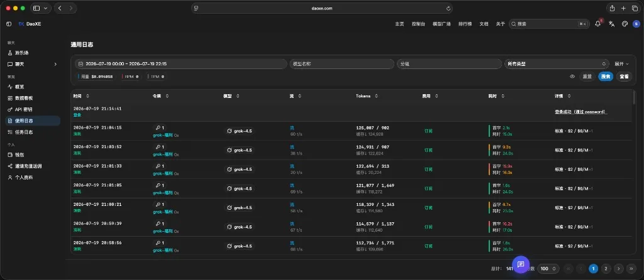Open 排行榜 in top navigation
Image resolution: width=644 pixels, height=280 pixels.
click(465, 24)
